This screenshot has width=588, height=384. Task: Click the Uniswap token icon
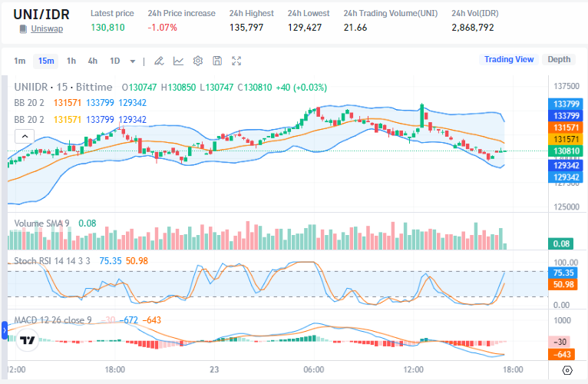point(23,29)
